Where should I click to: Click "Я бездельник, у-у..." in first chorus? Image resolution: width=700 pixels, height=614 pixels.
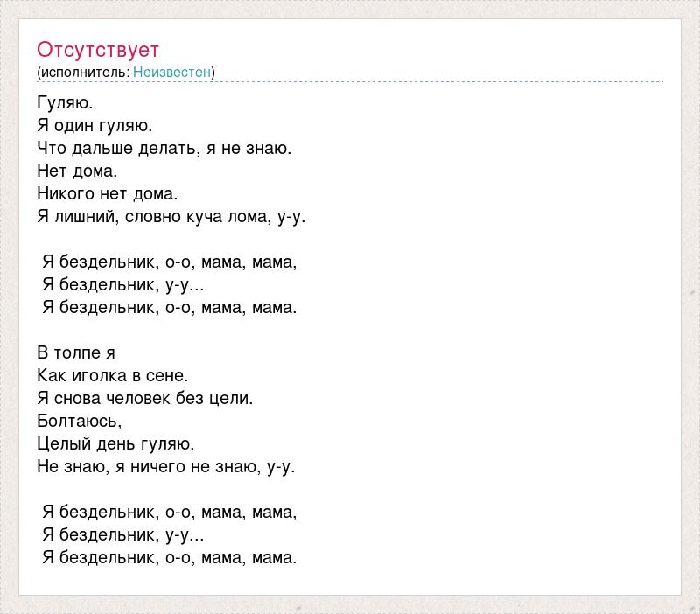123,284
